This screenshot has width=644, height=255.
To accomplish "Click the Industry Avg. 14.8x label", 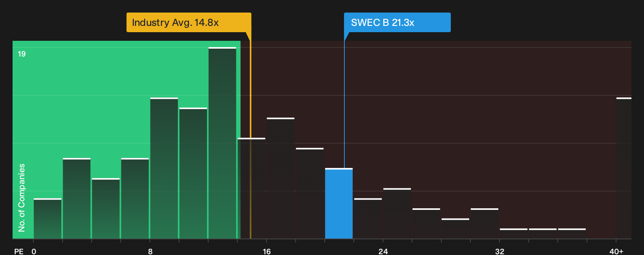I will pyautogui.click(x=189, y=22).
